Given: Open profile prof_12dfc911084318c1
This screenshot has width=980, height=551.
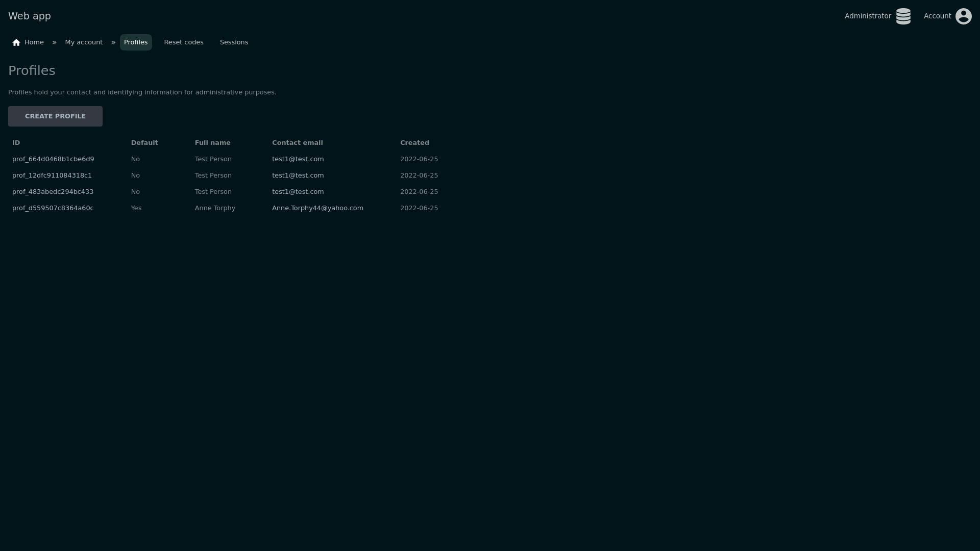Looking at the screenshot, I should pos(52,176).
